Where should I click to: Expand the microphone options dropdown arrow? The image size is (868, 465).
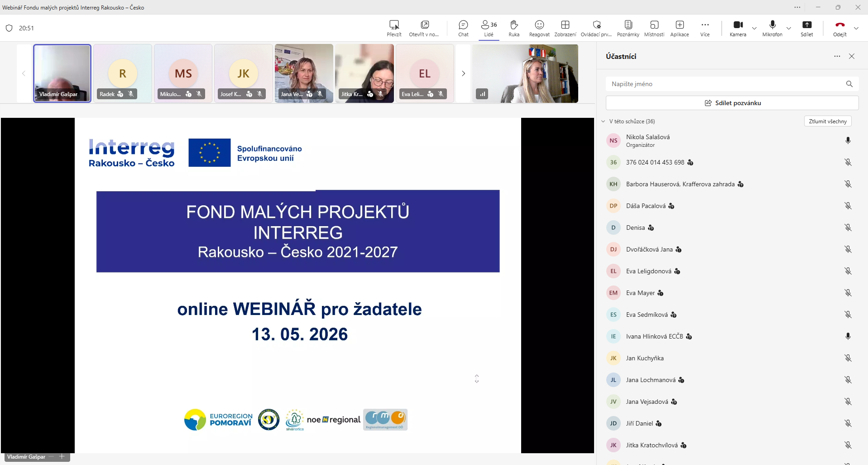coord(789,28)
